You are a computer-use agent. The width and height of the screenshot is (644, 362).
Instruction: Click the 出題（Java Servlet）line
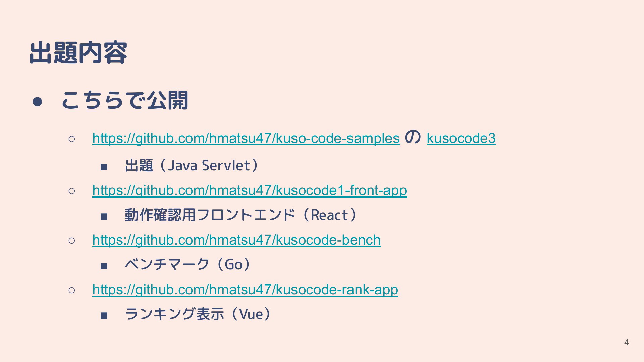point(192,165)
